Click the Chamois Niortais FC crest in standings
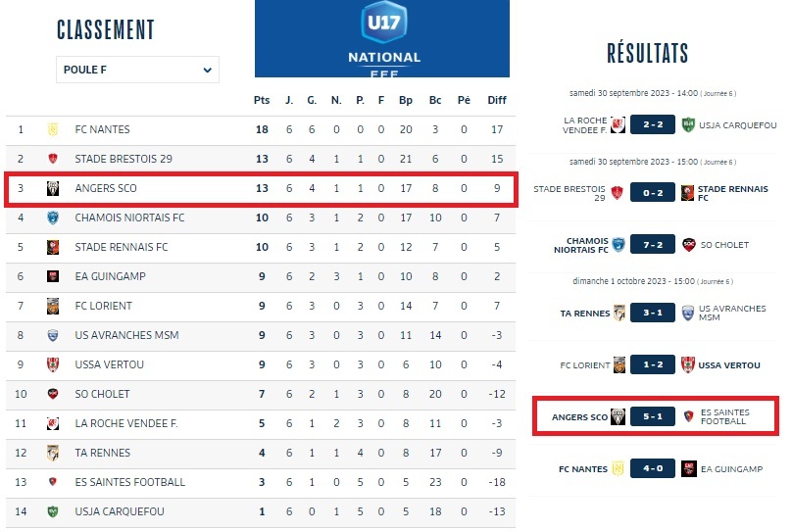The image size is (792, 532). [53, 218]
